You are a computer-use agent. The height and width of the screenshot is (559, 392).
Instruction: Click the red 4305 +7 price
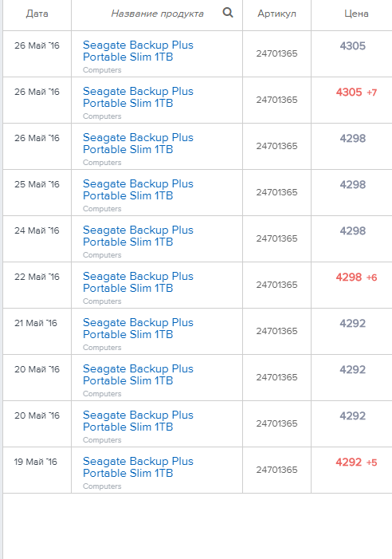[356, 92]
